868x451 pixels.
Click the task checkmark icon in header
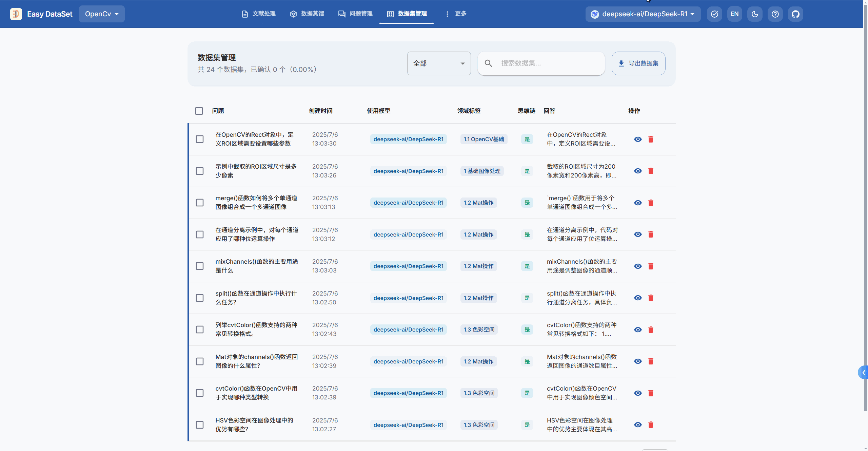pyautogui.click(x=714, y=14)
